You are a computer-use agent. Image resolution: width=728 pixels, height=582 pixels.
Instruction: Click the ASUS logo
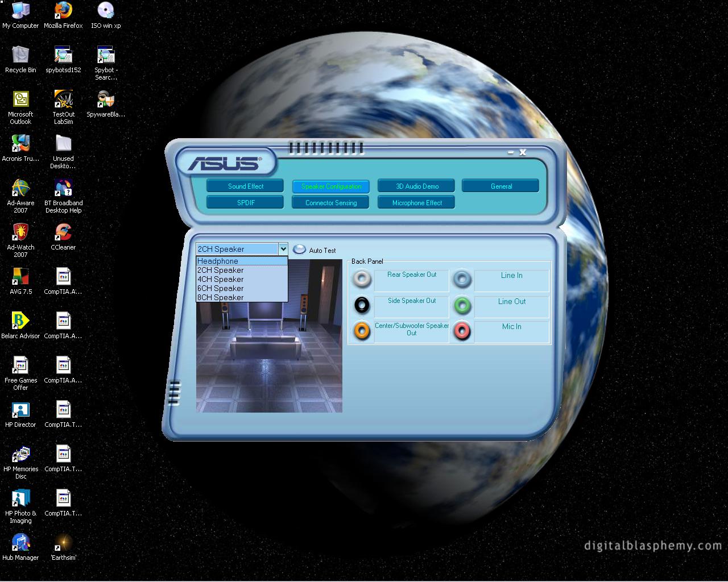click(225, 163)
